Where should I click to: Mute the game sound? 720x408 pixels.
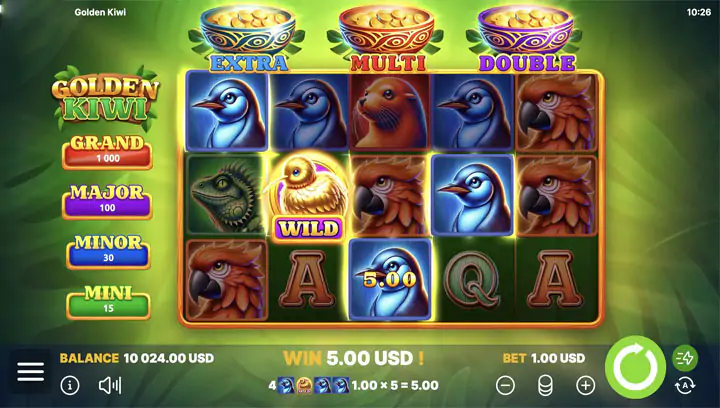[110, 386]
